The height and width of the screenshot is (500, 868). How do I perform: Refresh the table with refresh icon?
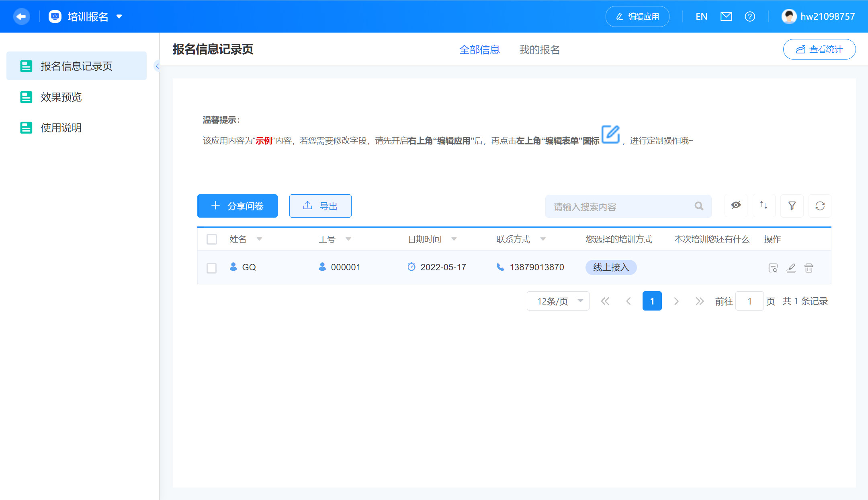coord(820,206)
